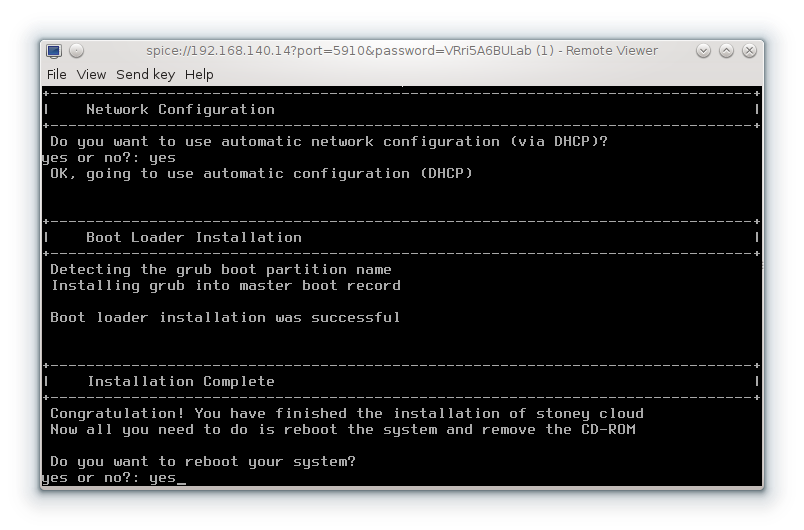Open the Help menu
The image size is (804, 530).
199,74
